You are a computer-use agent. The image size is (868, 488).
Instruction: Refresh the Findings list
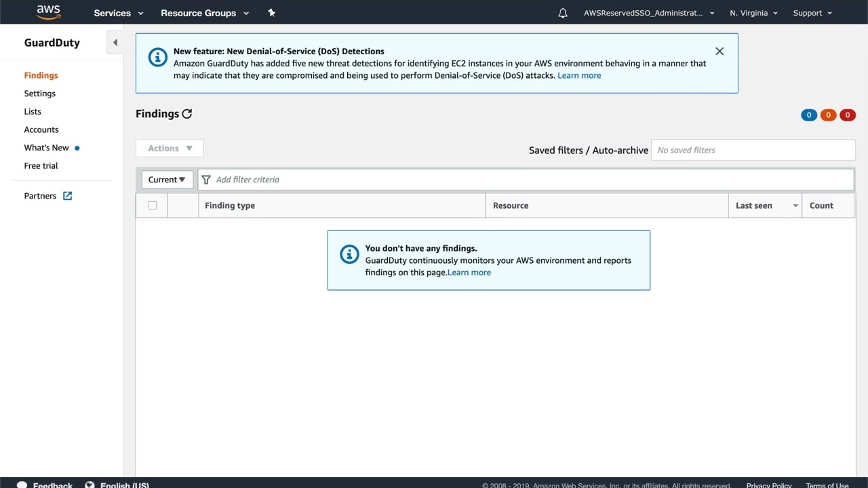[x=187, y=114]
